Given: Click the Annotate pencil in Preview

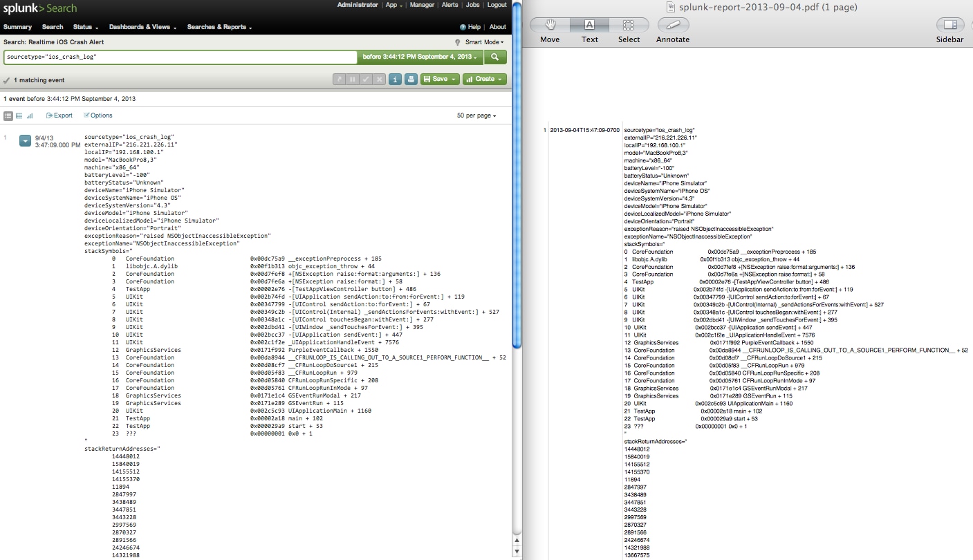Looking at the screenshot, I should (673, 25).
